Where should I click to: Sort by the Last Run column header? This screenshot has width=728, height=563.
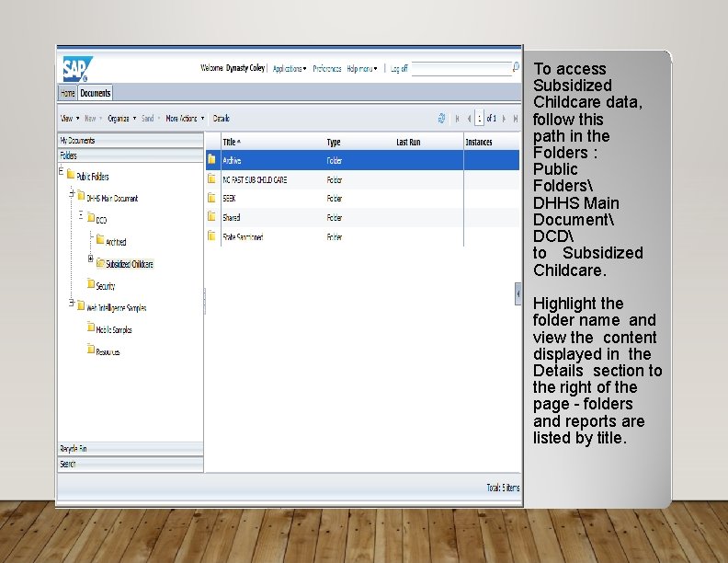pyautogui.click(x=408, y=143)
